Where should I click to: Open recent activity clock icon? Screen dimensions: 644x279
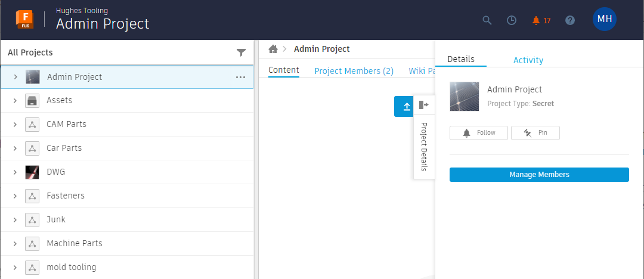tap(512, 20)
